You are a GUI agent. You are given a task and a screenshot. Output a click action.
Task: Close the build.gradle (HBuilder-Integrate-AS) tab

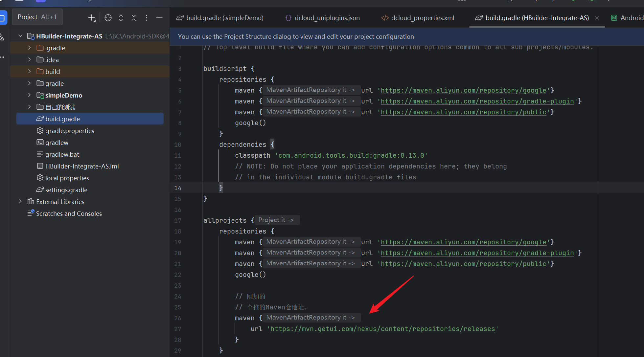(597, 18)
